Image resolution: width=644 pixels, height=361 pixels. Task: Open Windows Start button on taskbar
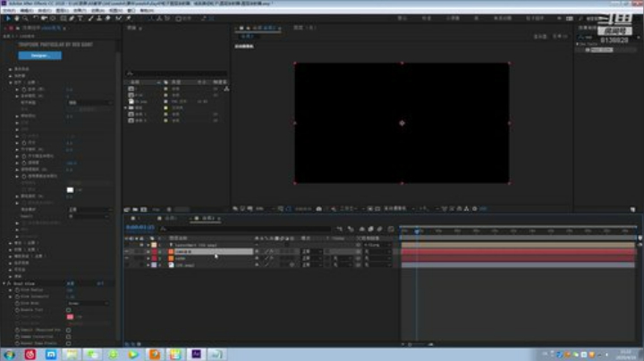pos(9,354)
